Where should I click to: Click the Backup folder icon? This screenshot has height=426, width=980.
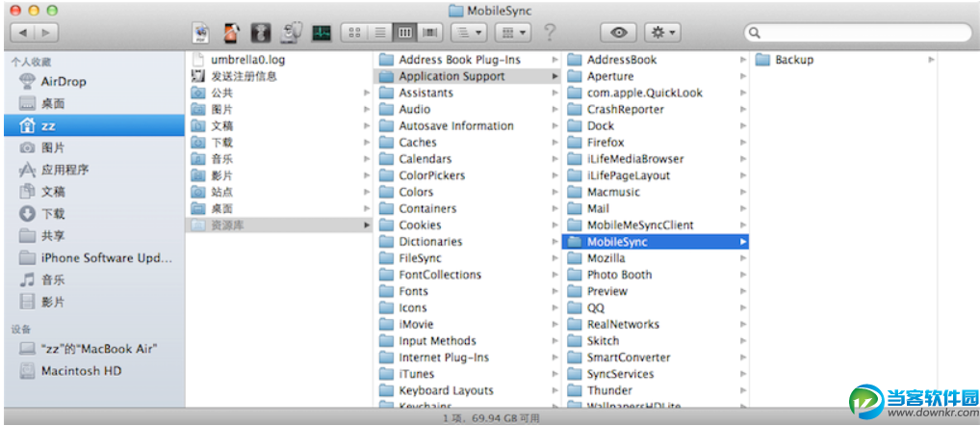(x=761, y=60)
